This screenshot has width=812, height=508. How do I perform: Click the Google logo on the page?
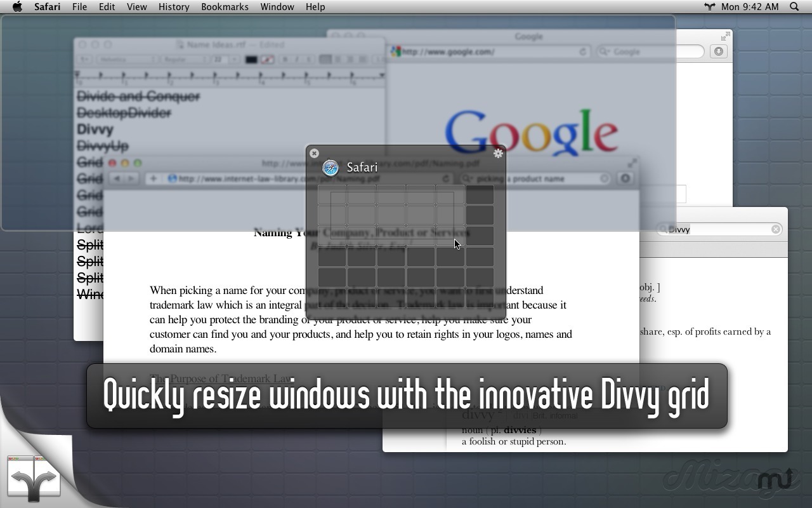click(x=532, y=132)
